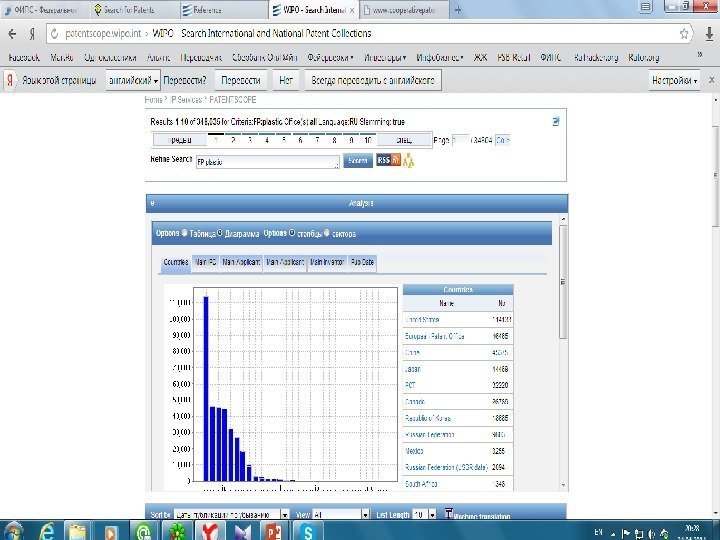Screen dimensions: 720x540
Task: Show hidden tray icons arrow
Action: coord(613,534)
